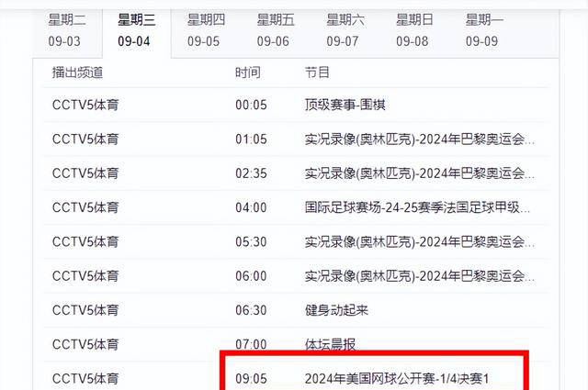Screen dimensions: 588x390
Task: Select program 顶级赛事-围棋
Action: point(345,105)
